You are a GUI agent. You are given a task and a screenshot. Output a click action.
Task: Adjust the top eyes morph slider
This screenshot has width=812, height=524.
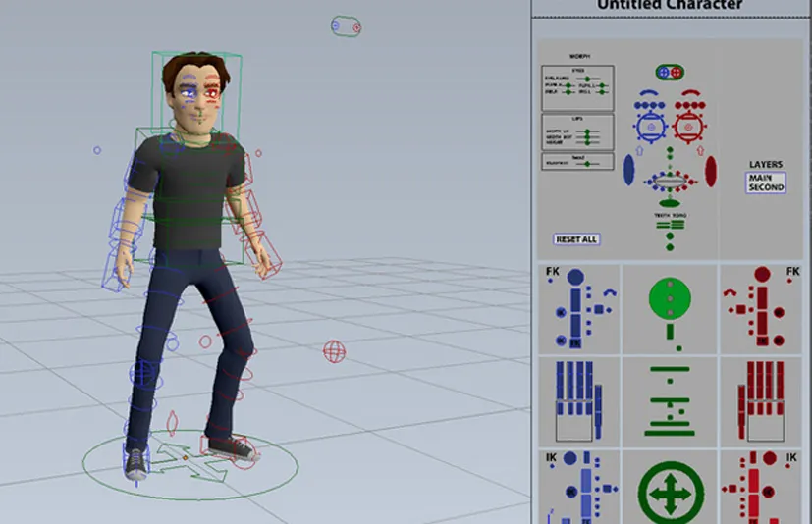[587, 79]
